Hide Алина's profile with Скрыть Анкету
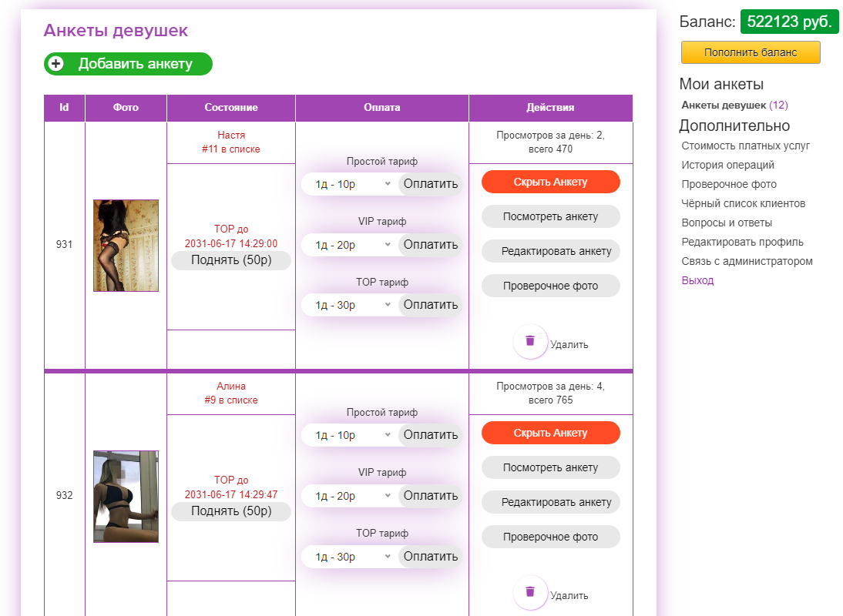Viewport: 843px width, 616px height. (550, 433)
